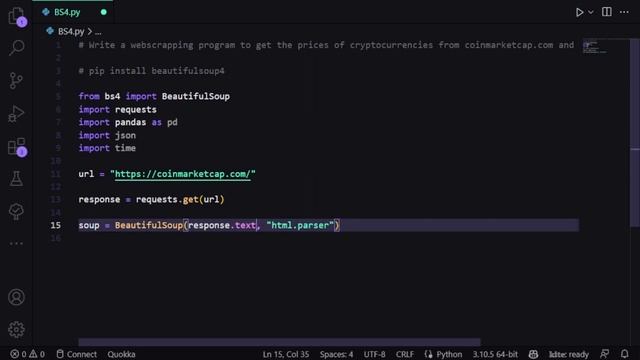Image resolution: width=640 pixels, height=360 pixels.
Task: Open the Source Control view
Action: coord(16,80)
